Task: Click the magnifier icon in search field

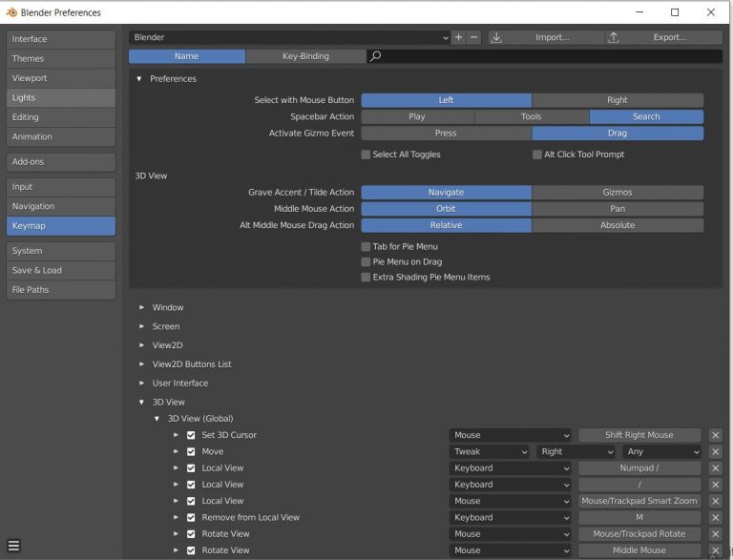Action: [375, 56]
